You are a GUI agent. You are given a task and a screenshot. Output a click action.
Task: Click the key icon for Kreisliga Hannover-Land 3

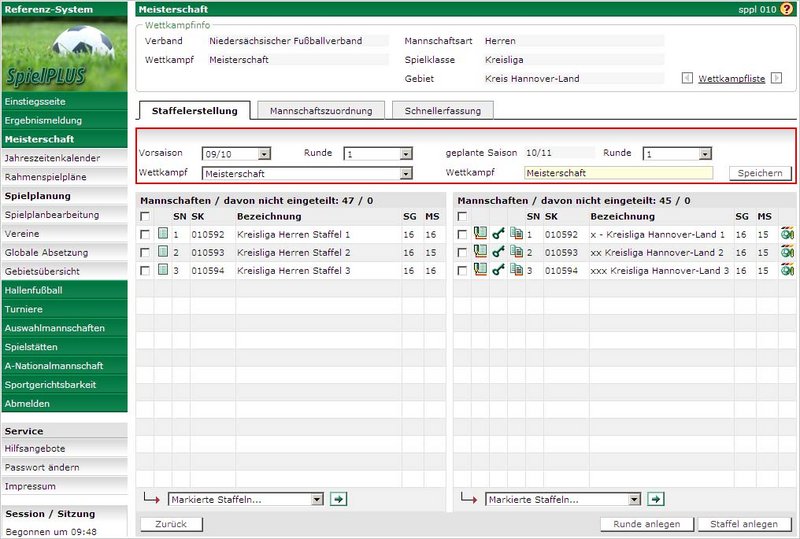pyautogui.click(x=498, y=270)
